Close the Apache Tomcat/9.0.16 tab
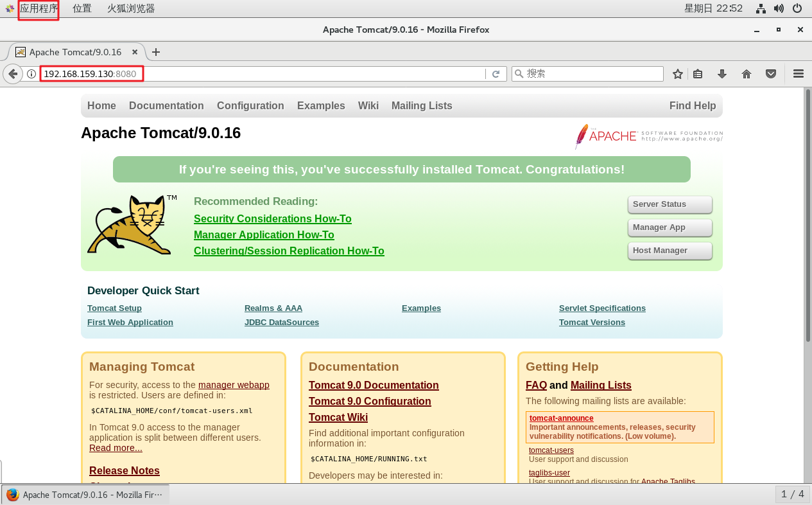812x505 pixels. point(135,52)
